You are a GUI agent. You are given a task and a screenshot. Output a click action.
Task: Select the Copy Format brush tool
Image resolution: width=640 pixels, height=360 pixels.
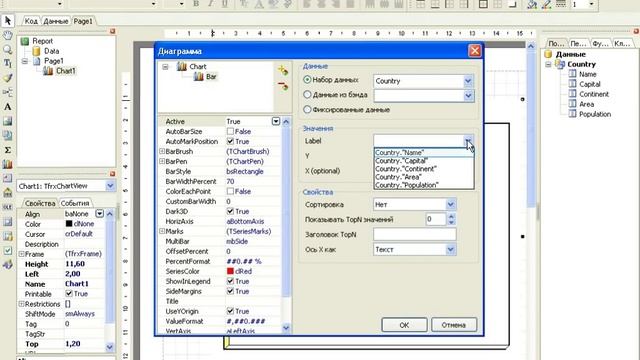pos(8,78)
